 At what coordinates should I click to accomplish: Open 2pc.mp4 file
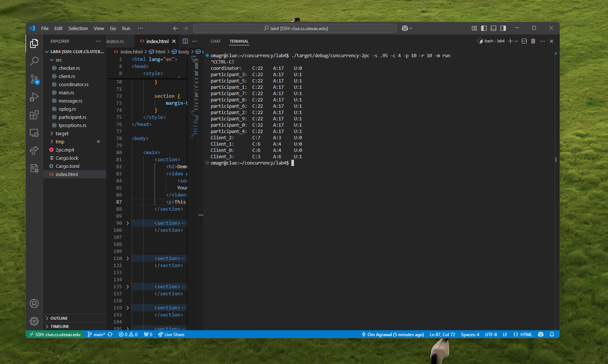coord(65,150)
